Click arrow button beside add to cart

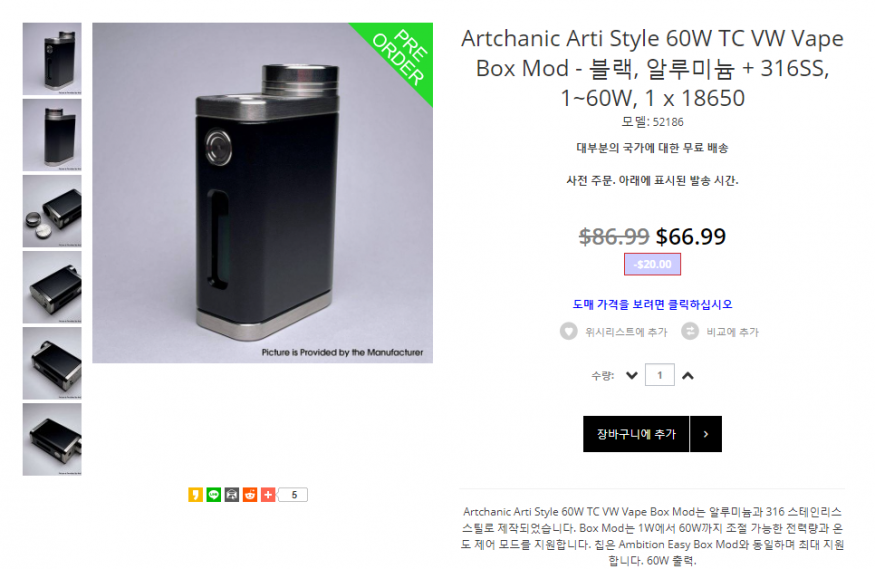pos(706,434)
